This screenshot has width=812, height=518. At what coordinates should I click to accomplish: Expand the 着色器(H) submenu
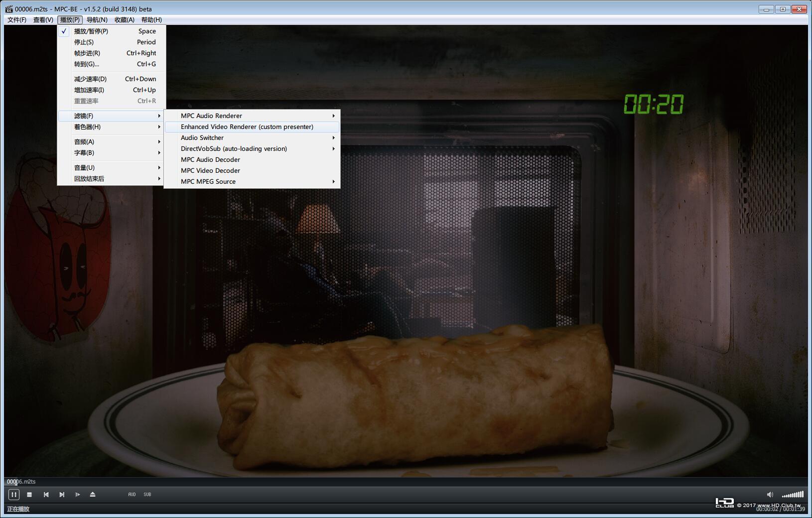[x=112, y=127]
